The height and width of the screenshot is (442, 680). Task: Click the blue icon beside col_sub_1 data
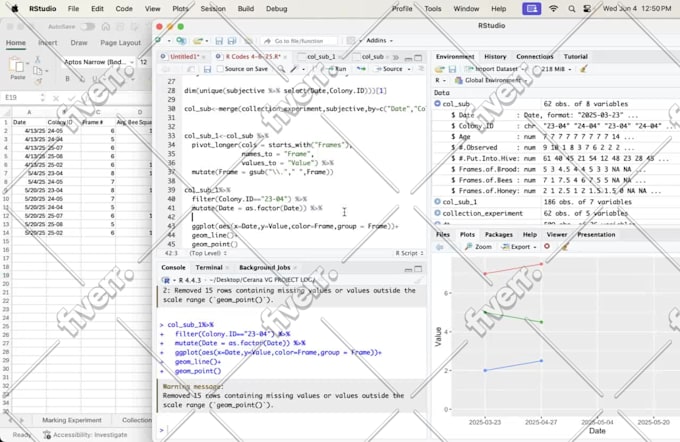tap(437, 202)
